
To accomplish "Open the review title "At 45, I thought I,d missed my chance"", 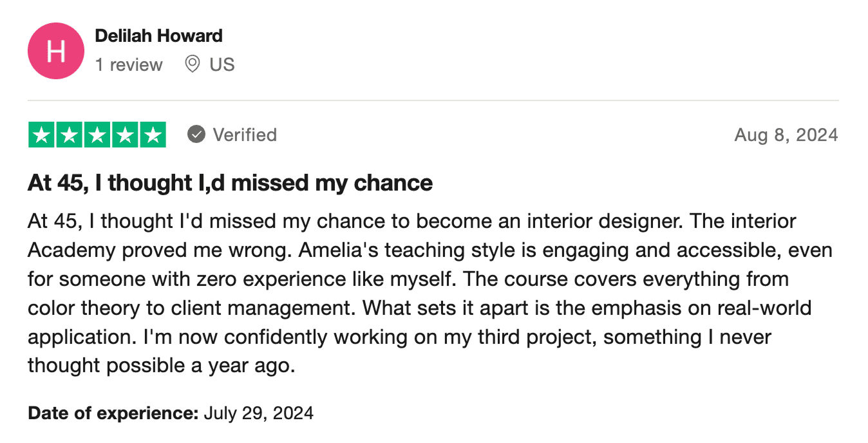I will click(230, 184).
